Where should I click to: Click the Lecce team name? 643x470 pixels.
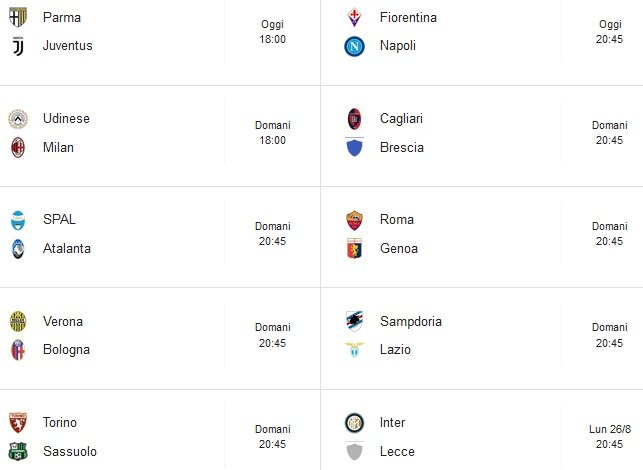pos(397,451)
